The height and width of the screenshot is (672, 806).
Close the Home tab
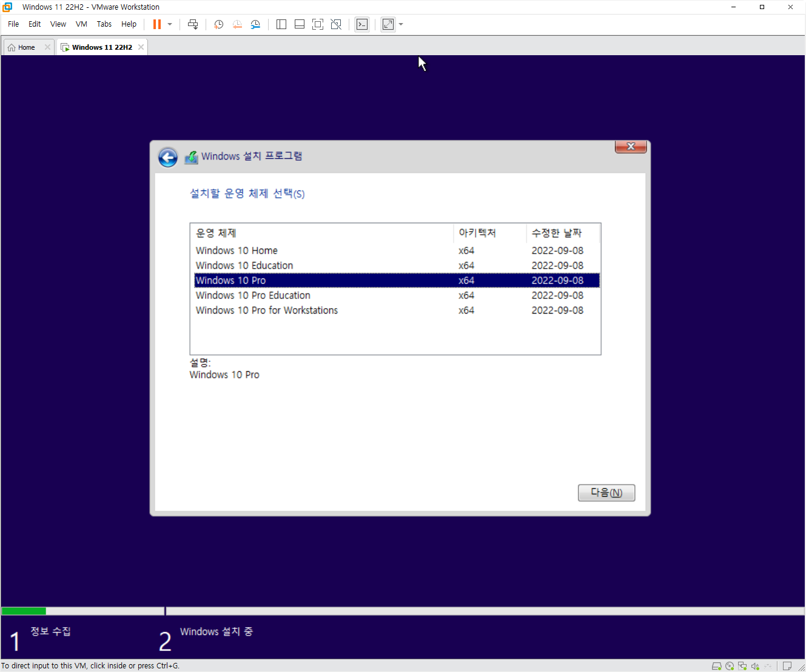(x=47, y=47)
